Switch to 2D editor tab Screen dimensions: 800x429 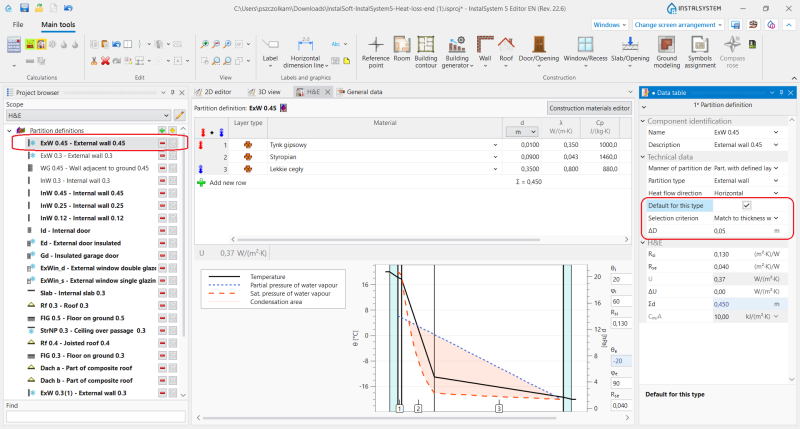pyautogui.click(x=213, y=92)
